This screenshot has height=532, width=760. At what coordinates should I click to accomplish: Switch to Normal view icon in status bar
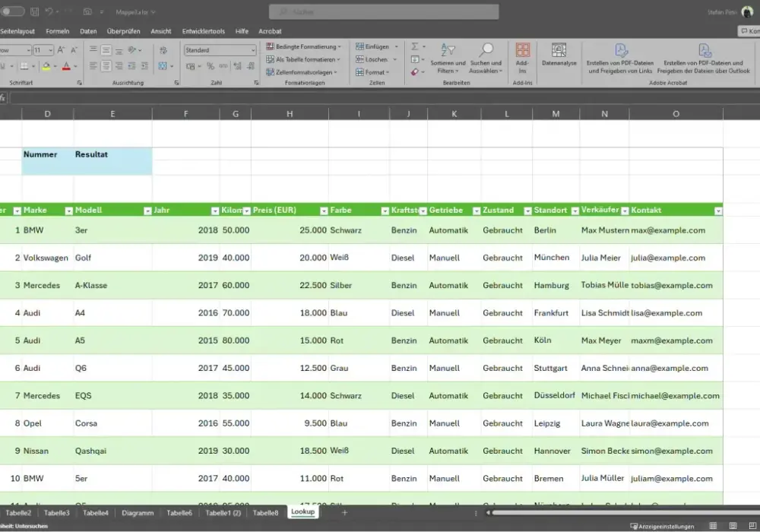tap(713, 526)
